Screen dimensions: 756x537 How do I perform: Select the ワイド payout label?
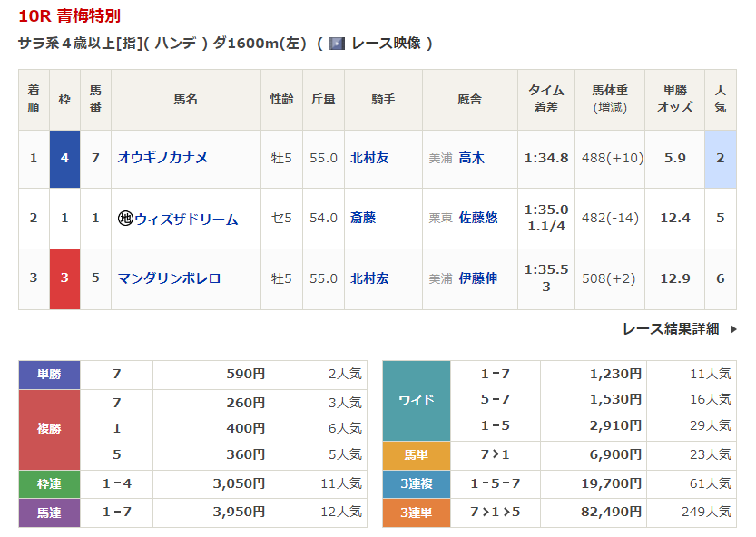tap(417, 400)
